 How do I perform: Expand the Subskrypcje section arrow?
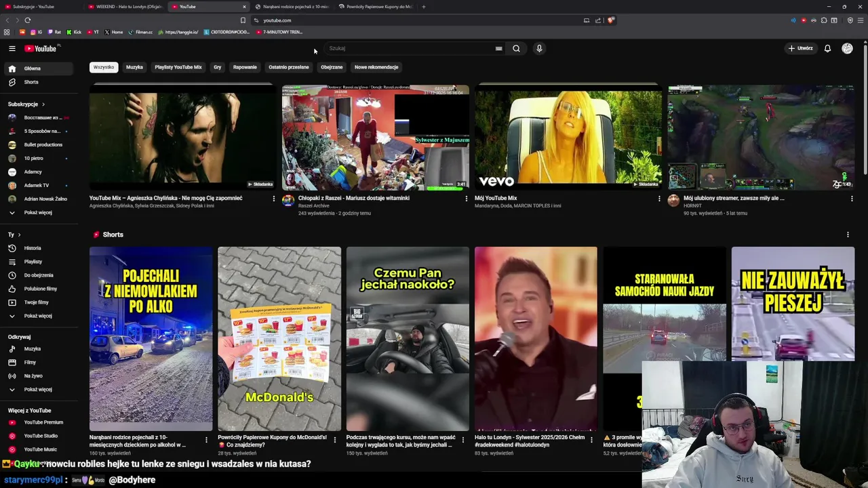pos(43,104)
